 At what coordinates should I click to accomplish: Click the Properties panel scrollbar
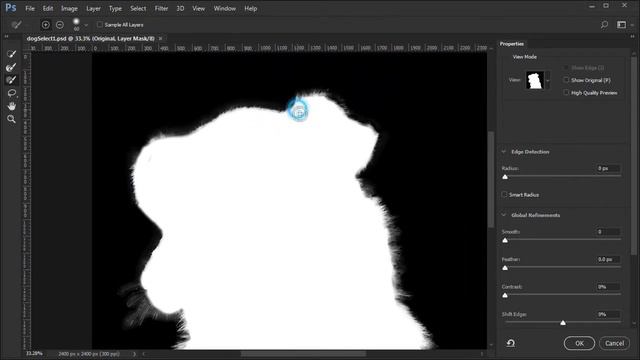coord(634,155)
